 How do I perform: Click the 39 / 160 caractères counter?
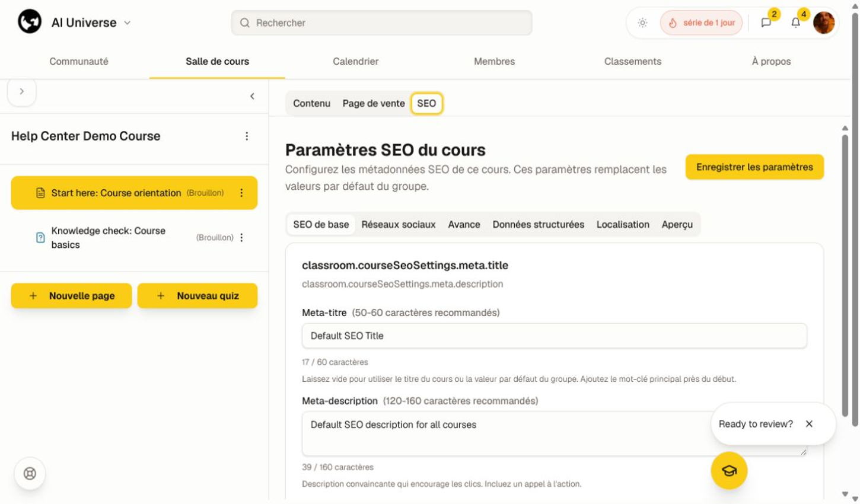337,467
